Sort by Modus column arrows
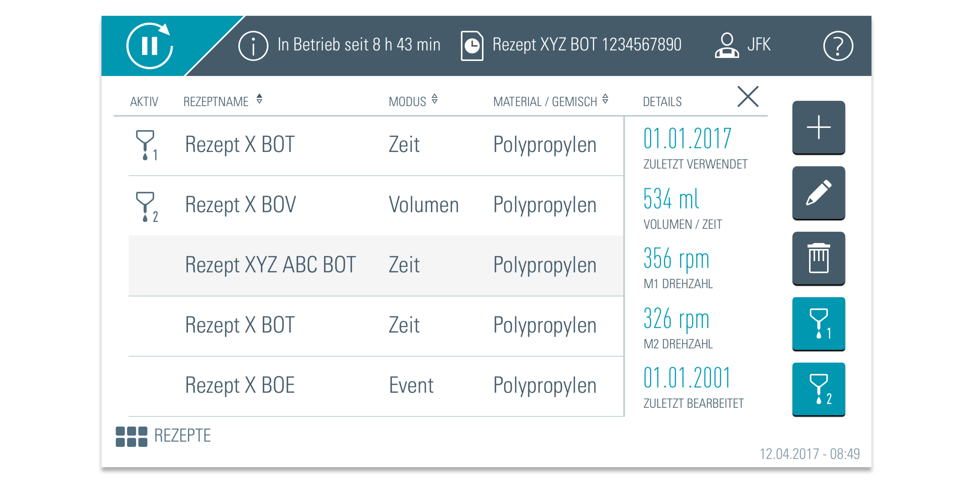Screen dimensions: 980x483 (434, 99)
